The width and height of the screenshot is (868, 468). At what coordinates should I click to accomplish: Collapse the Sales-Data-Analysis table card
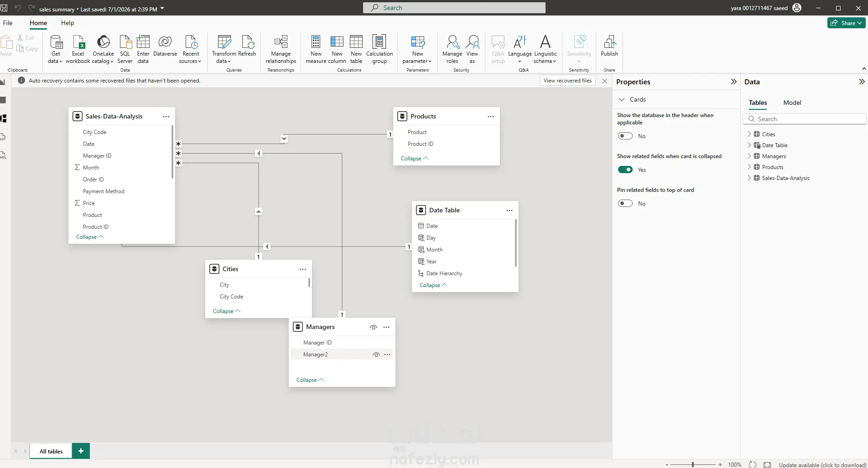90,237
